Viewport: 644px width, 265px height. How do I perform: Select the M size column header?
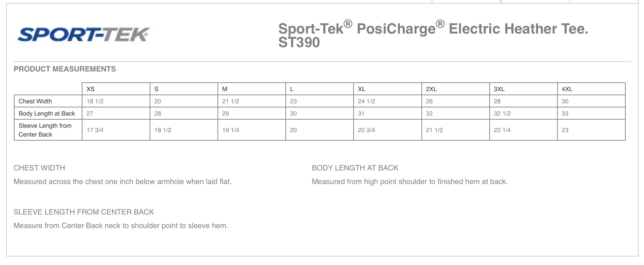[x=225, y=89]
